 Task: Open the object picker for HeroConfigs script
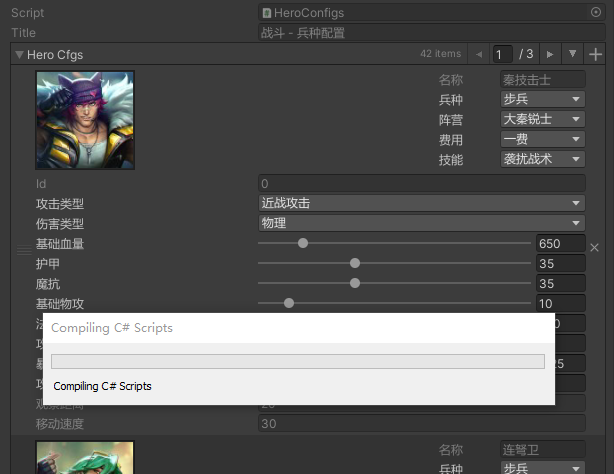point(596,13)
